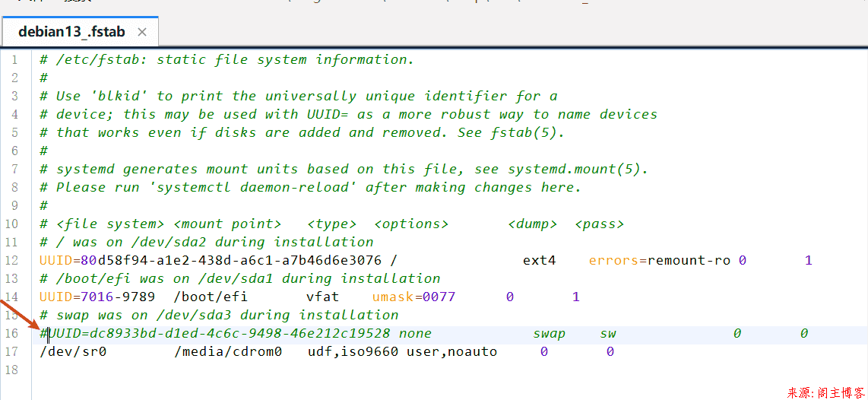The width and height of the screenshot is (868, 400).
Task: Click 'systemctl daemon-reload' on line 8
Action: 255,187
